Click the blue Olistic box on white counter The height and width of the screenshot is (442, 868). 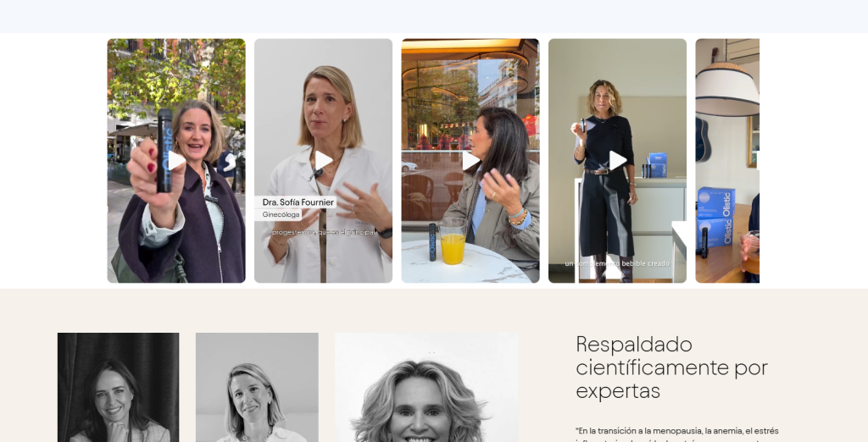657,165
